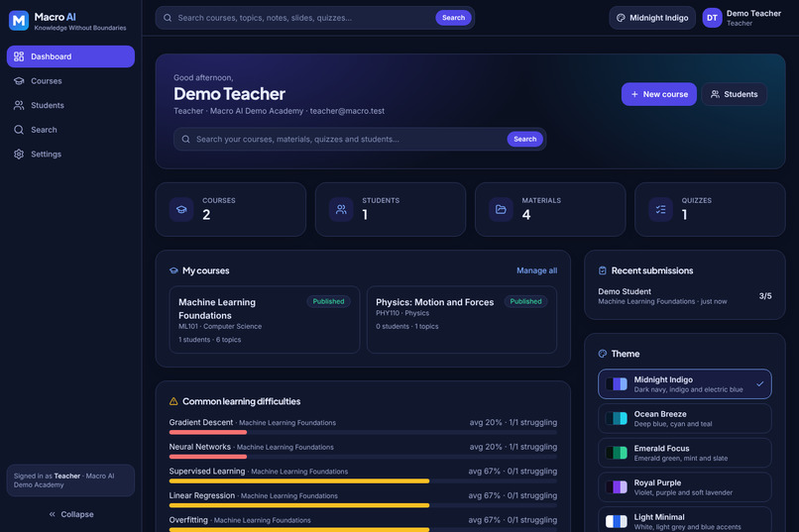Select the Emerald Focus theme option
The height and width of the screenshot is (532, 799).
[x=684, y=453]
